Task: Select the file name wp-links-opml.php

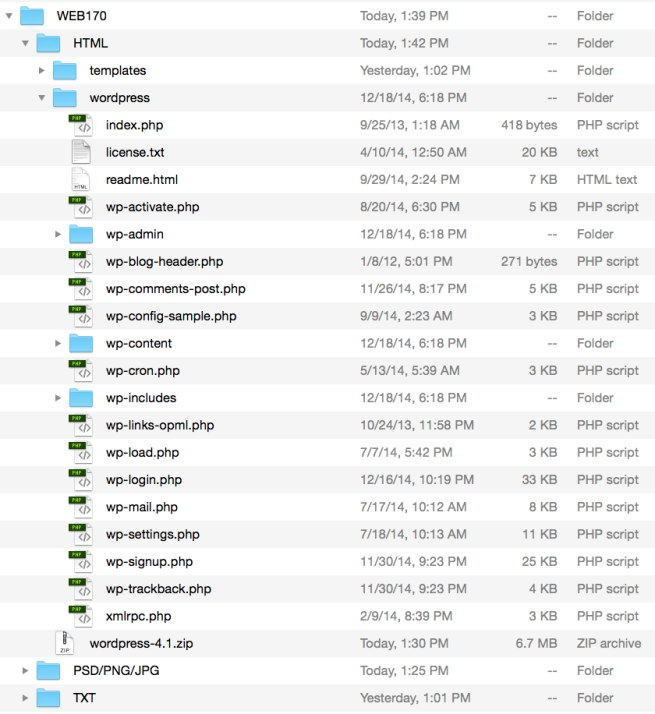Action: [160, 426]
